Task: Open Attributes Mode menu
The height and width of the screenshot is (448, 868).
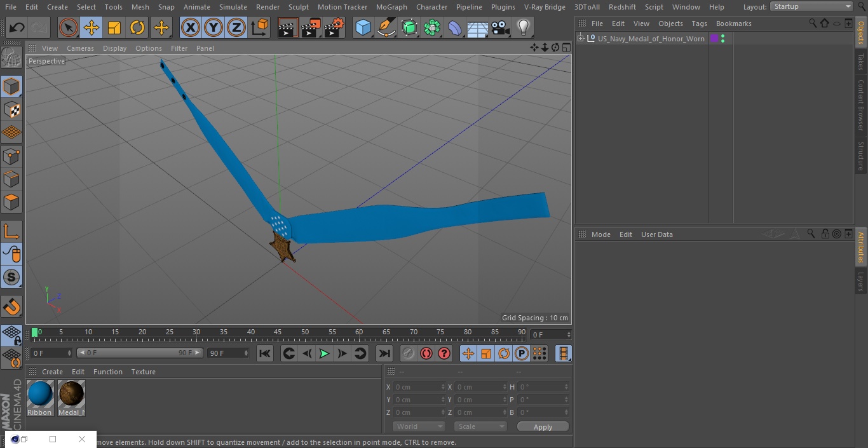Action: (600, 234)
